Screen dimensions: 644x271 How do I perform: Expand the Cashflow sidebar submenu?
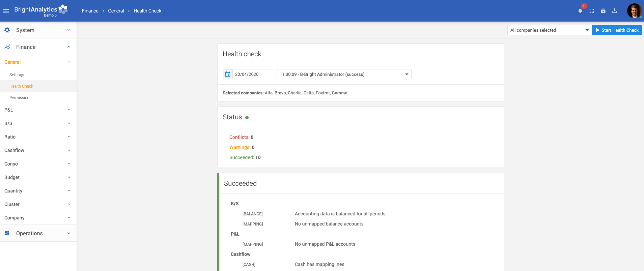[x=38, y=150]
